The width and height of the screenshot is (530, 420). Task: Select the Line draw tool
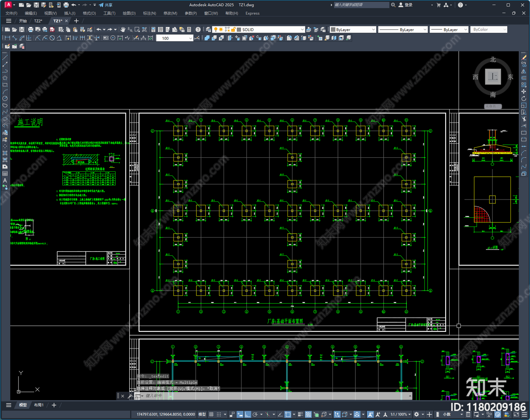click(x=5, y=57)
